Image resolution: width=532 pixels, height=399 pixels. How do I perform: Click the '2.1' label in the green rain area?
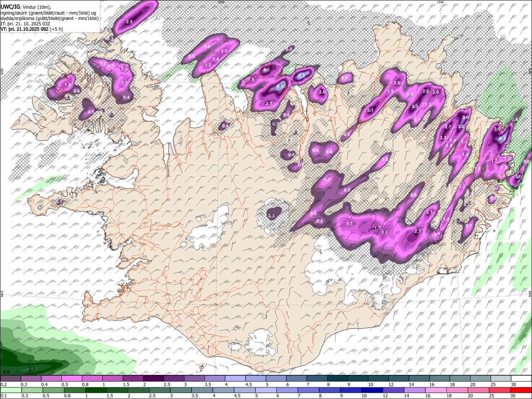coord(32,369)
